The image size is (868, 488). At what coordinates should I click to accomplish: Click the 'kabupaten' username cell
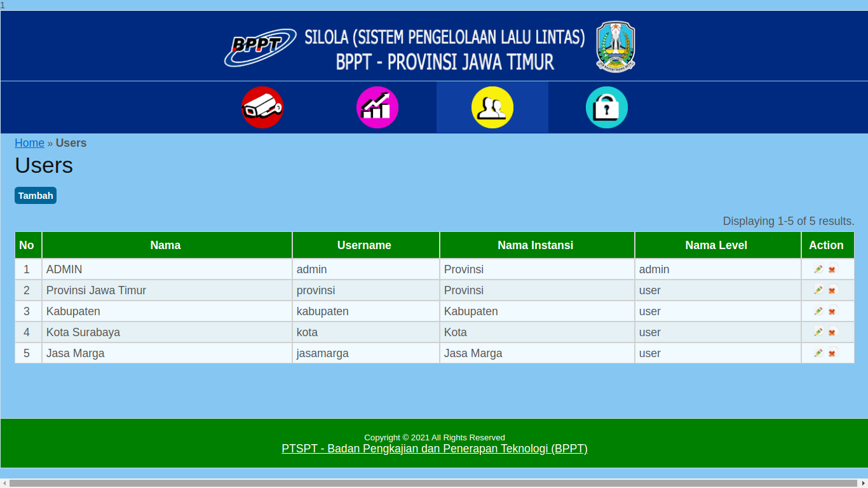[366, 311]
